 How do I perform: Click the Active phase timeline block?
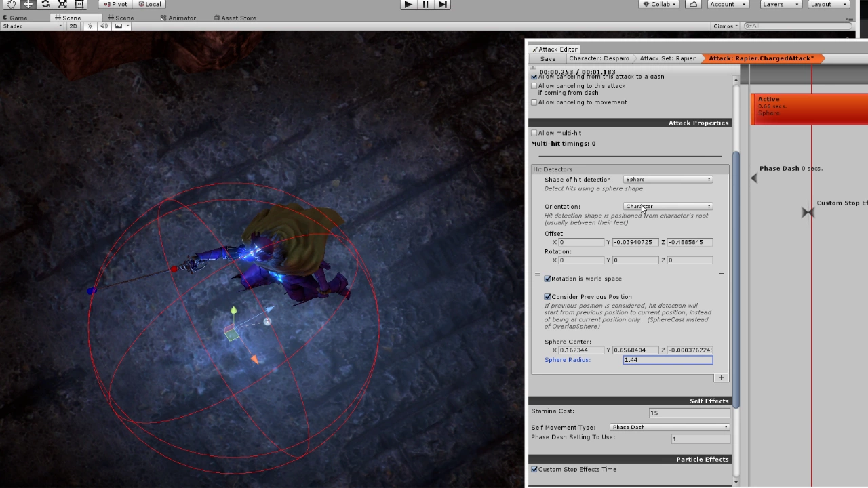pyautogui.click(x=810, y=108)
